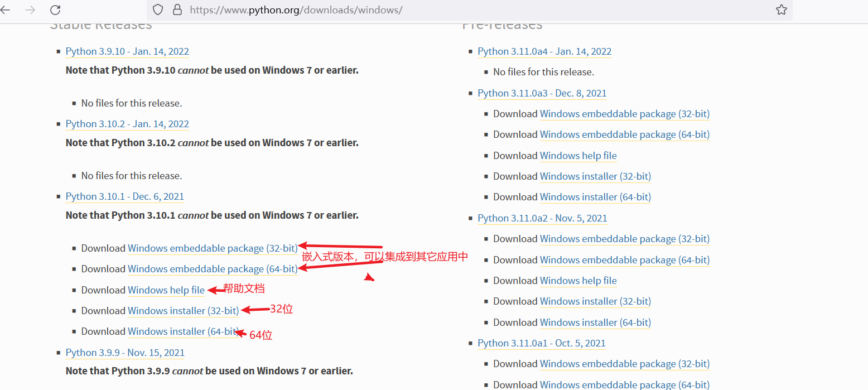Download Python 3.10.1 Windows embeddable package (32-bit)
This screenshot has height=390, width=868.
(x=213, y=248)
